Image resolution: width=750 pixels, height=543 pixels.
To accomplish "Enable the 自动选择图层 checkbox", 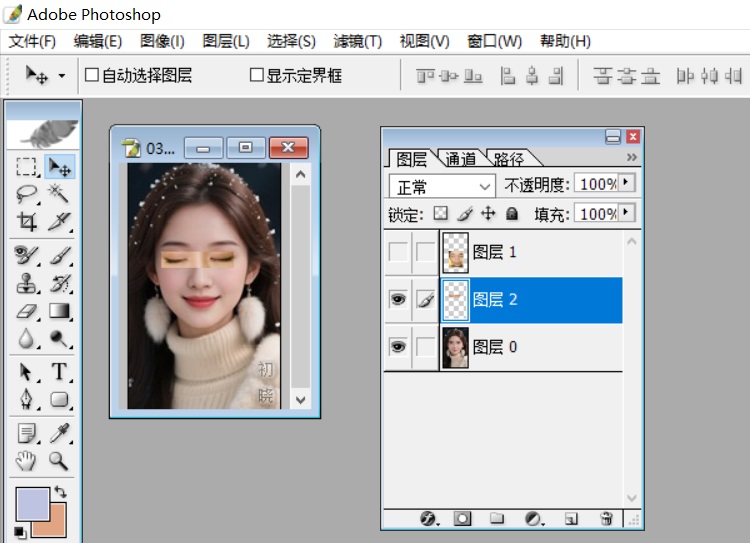I will (92, 75).
